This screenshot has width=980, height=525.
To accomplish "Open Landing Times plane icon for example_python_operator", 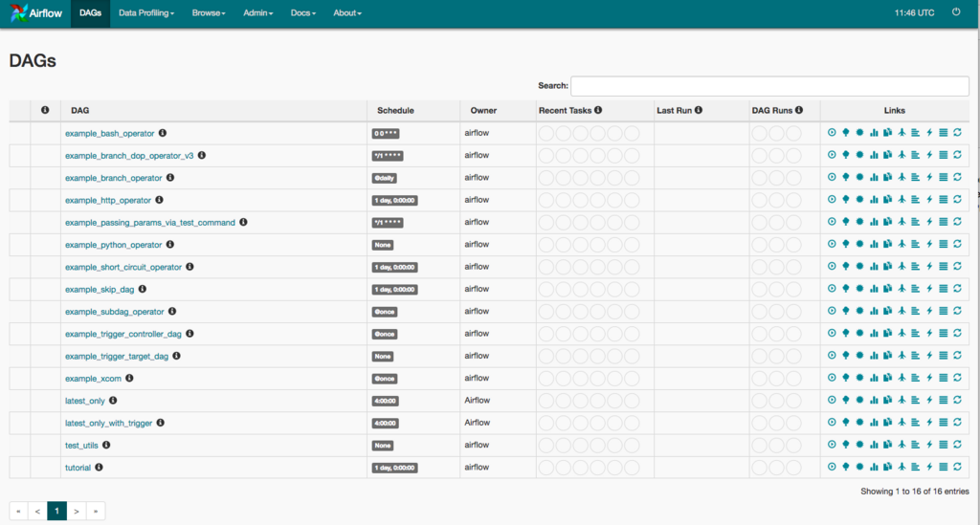I will click(902, 244).
